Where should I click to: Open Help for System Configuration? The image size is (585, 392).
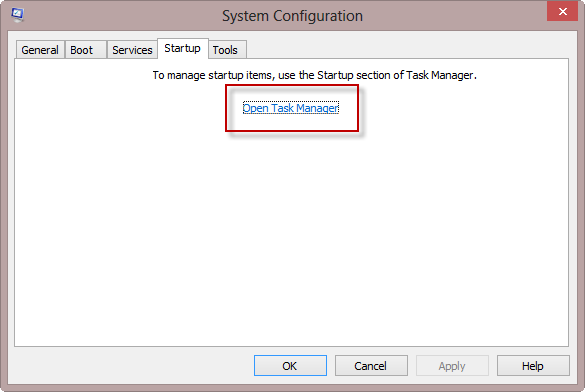coord(533,366)
